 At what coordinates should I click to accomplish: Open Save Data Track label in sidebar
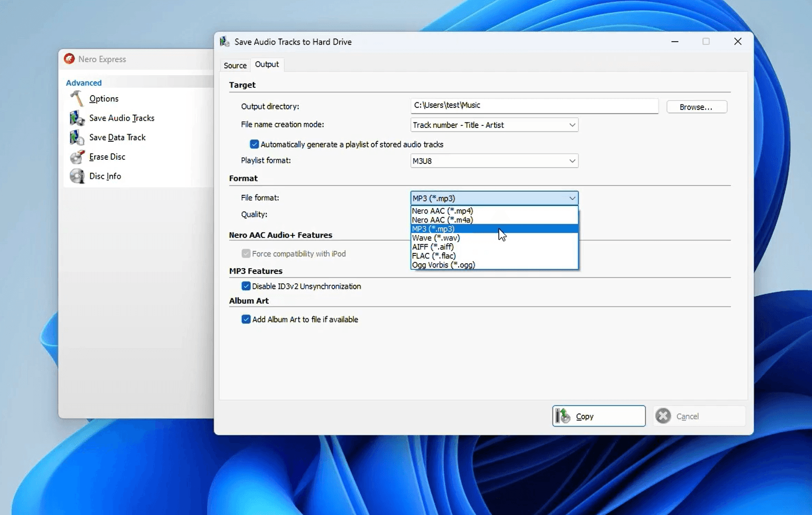pyautogui.click(x=117, y=138)
